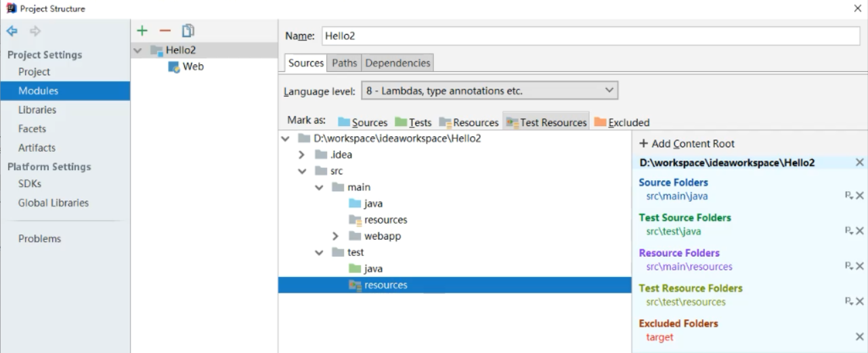Edit properties of the src\test\java folder
This screenshot has height=353, width=868.
tap(849, 231)
